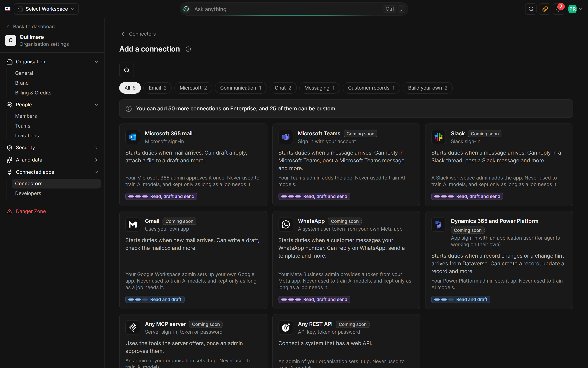Click the Gmail logo icon

point(133,224)
